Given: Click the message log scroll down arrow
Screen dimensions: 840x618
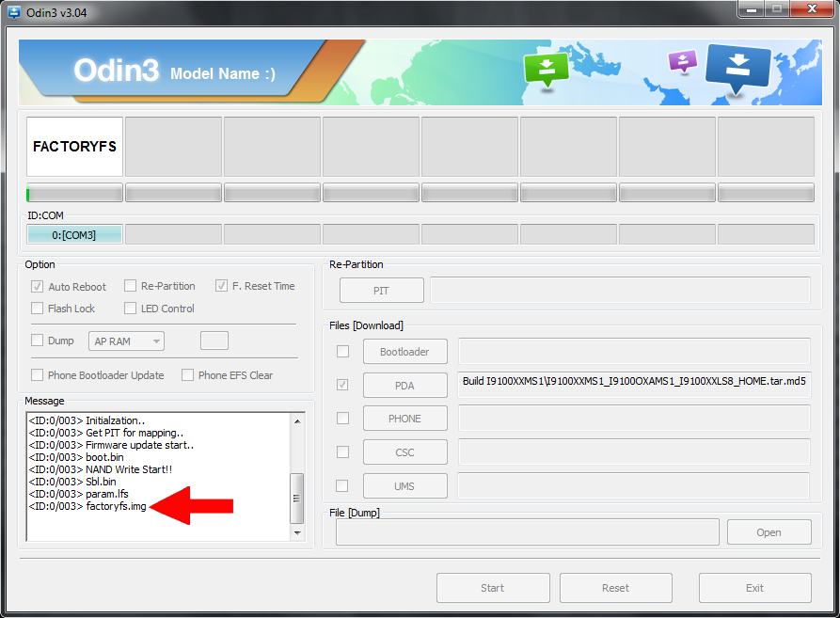Looking at the screenshot, I should [297, 532].
